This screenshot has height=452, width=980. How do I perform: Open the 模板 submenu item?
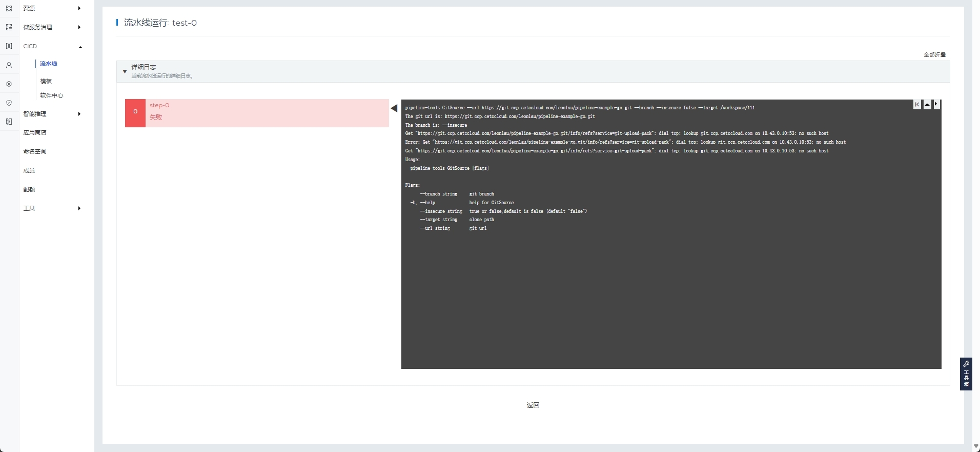(46, 81)
